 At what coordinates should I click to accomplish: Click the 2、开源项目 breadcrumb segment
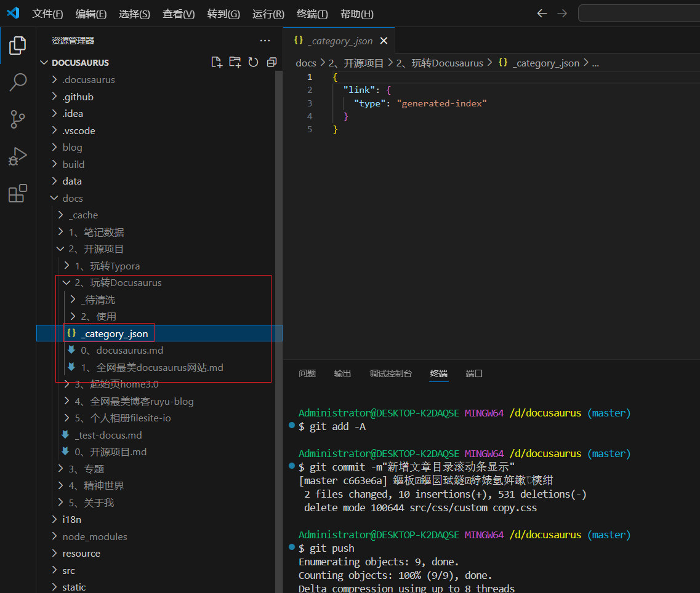click(x=356, y=63)
